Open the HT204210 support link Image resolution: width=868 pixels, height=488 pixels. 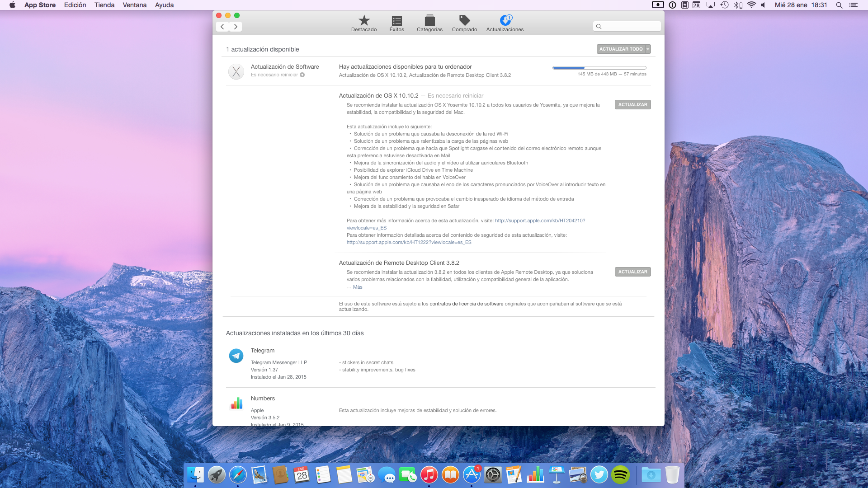click(x=540, y=221)
